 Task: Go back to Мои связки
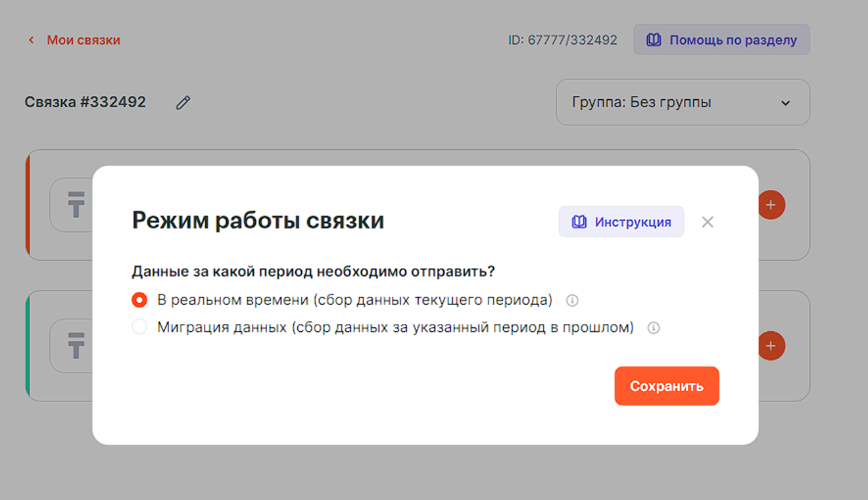point(83,41)
